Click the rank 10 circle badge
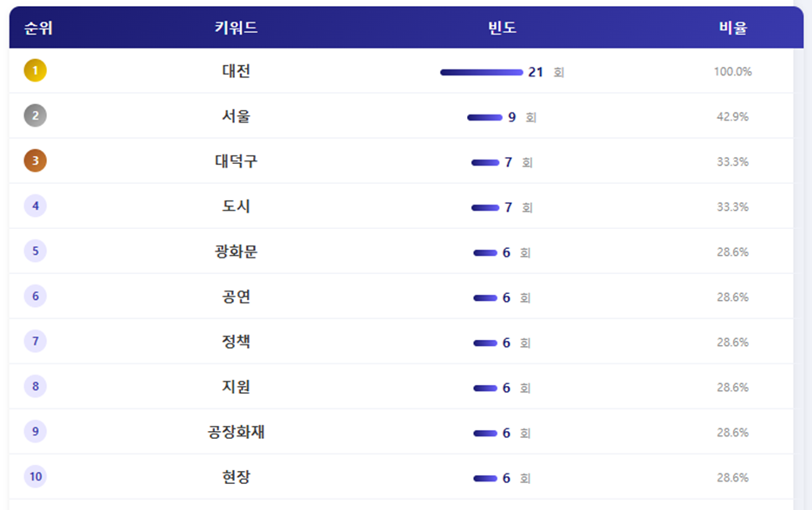The width and height of the screenshot is (812, 510). point(36,477)
